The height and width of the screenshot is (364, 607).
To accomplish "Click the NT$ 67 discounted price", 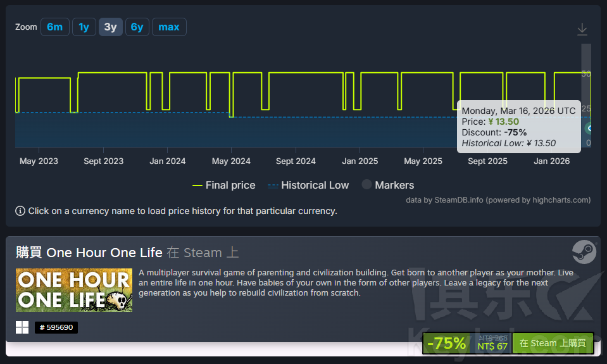I will click(492, 346).
